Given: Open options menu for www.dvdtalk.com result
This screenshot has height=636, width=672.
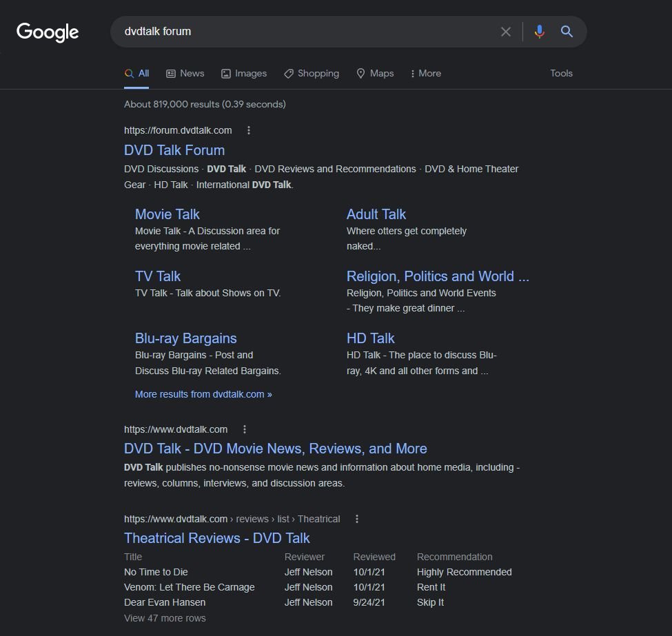Looking at the screenshot, I should click(x=244, y=429).
